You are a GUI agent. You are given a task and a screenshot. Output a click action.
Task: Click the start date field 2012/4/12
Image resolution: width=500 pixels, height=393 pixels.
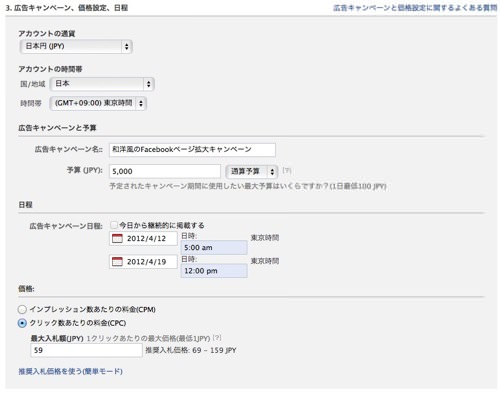143,239
